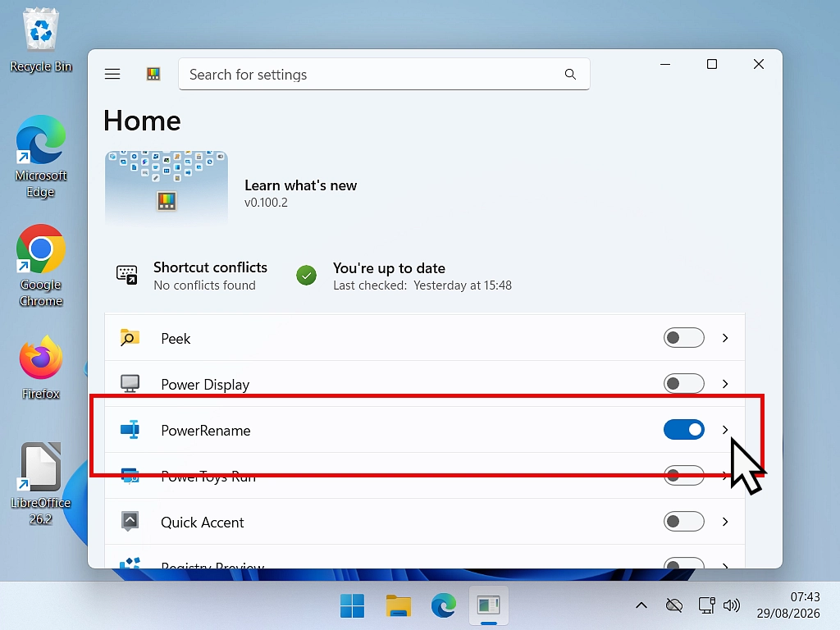Open the hamburger navigation menu
The width and height of the screenshot is (840, 630).
pyautogui.click(x=112, y=74)
